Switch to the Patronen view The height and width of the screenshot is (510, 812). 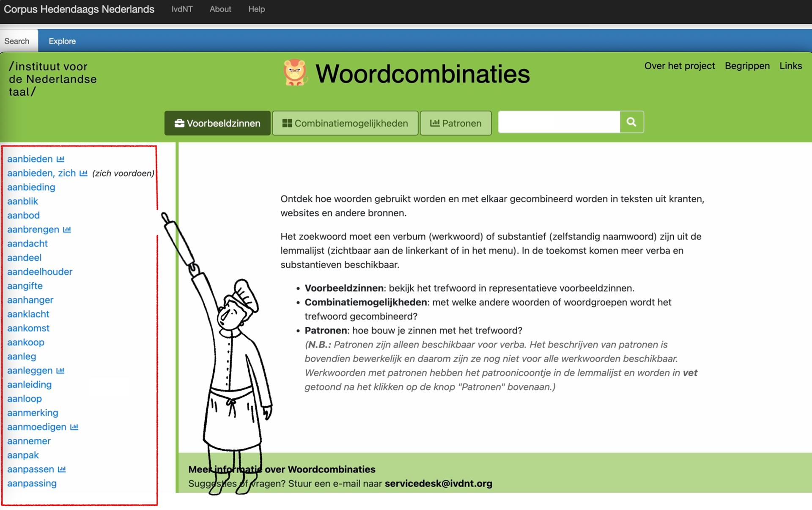click(455, 123)
